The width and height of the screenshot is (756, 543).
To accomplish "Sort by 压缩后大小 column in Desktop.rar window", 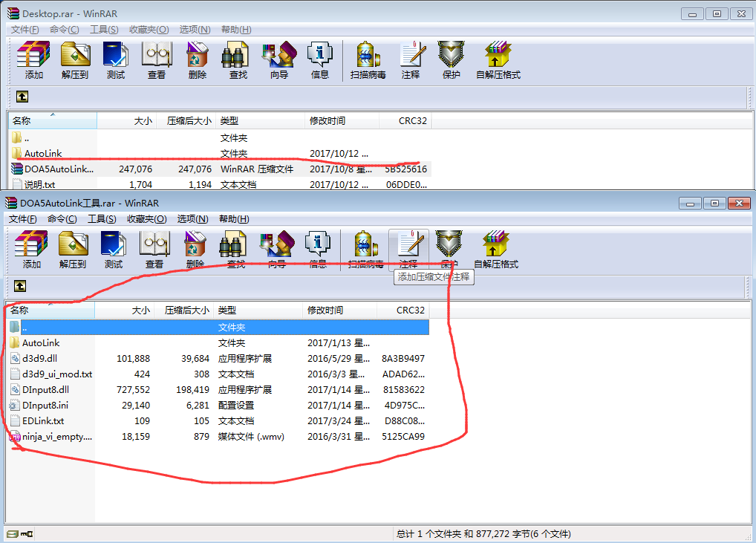I will click(x=186, y=121).
